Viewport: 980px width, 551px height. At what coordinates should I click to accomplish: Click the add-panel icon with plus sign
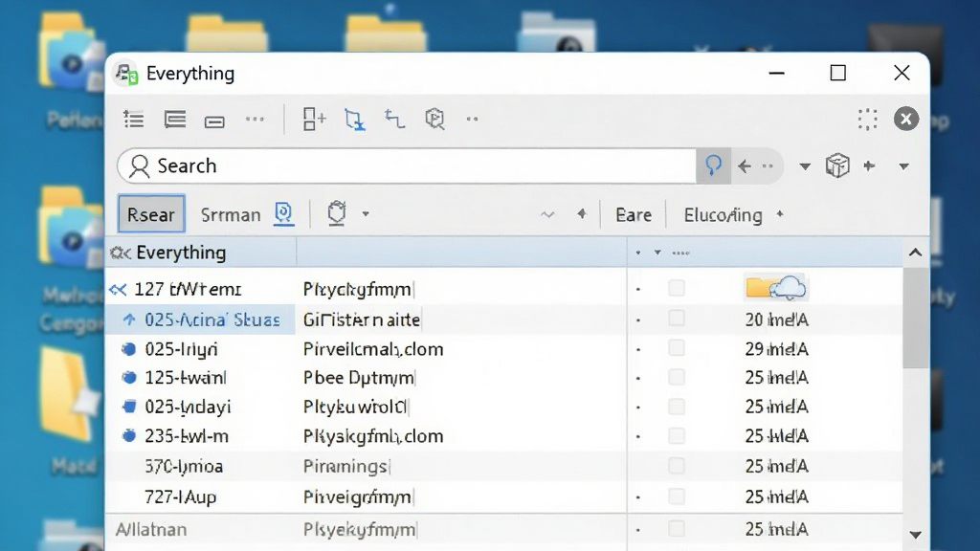(314, 119)
